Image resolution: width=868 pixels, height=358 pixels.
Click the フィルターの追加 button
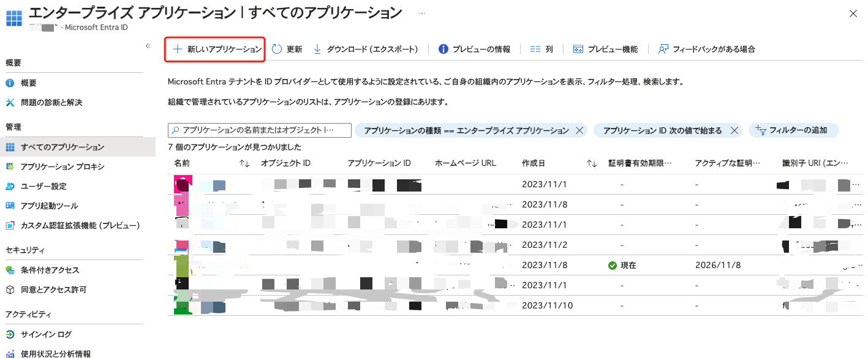(x=793, y=130)
